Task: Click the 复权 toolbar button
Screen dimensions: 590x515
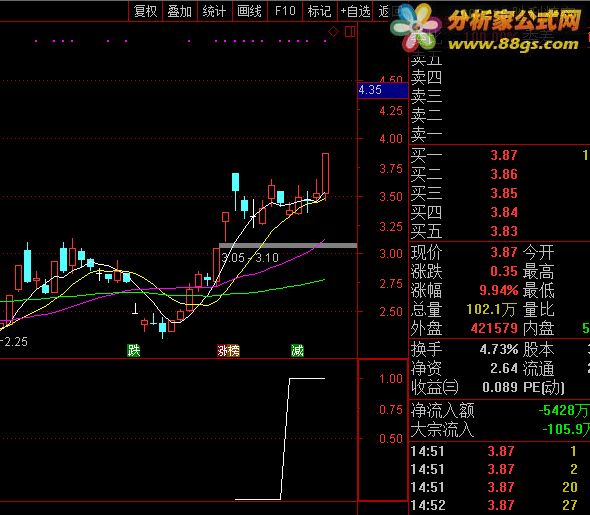Action: coord(146,11)
